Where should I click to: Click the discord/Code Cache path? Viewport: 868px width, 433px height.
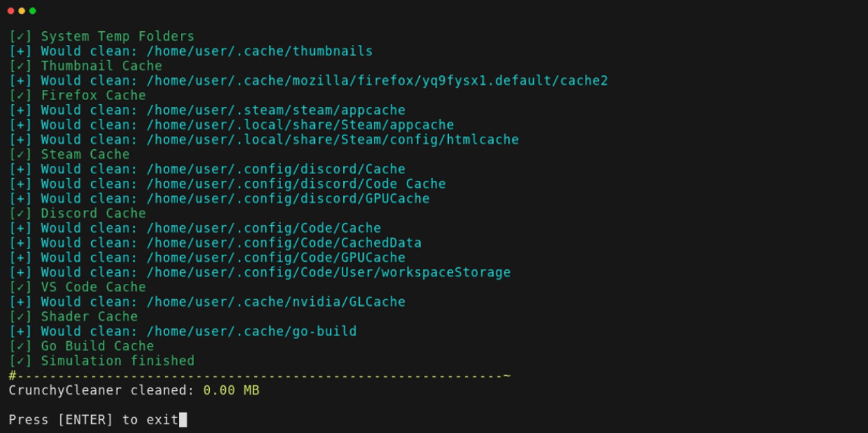296,184
